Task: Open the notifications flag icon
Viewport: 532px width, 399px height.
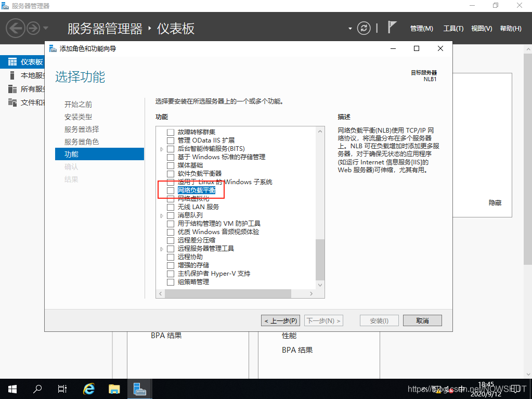Action: pyautogui.click(x=392, y=28)
